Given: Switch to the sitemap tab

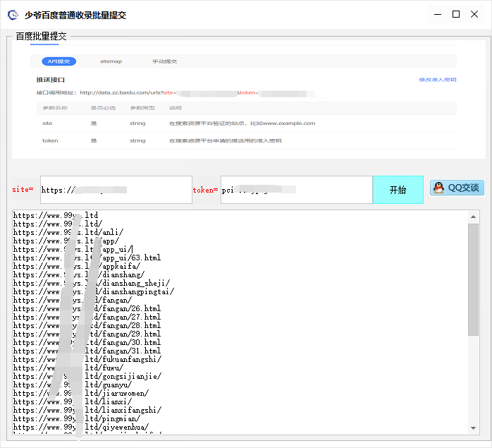Looking at the screenshot, I should point(111,61).
